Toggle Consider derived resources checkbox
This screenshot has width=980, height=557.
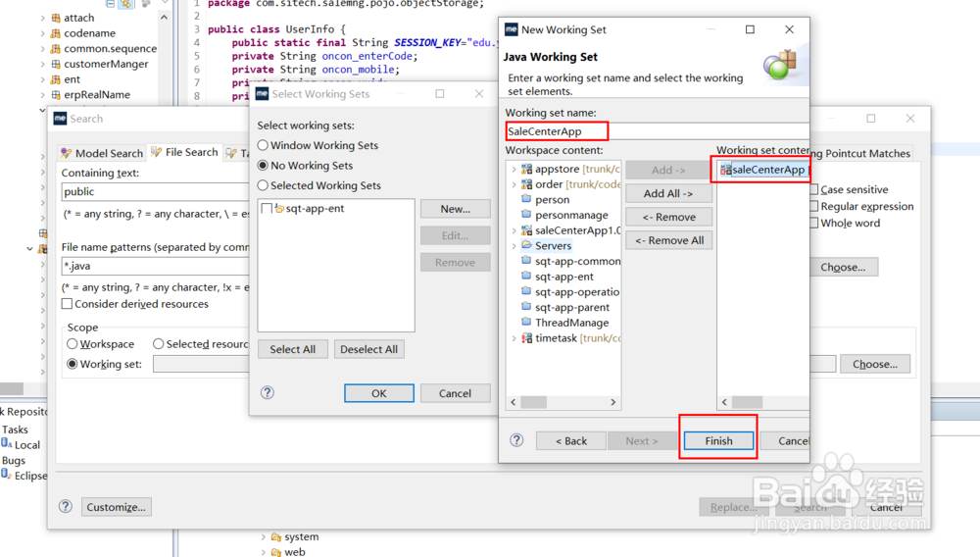click(x=67, y=304)
